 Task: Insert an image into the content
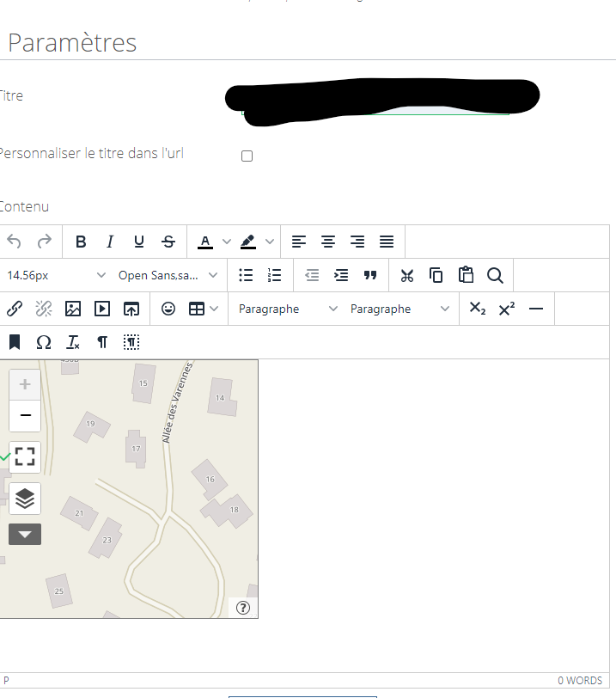pos(73,309)
